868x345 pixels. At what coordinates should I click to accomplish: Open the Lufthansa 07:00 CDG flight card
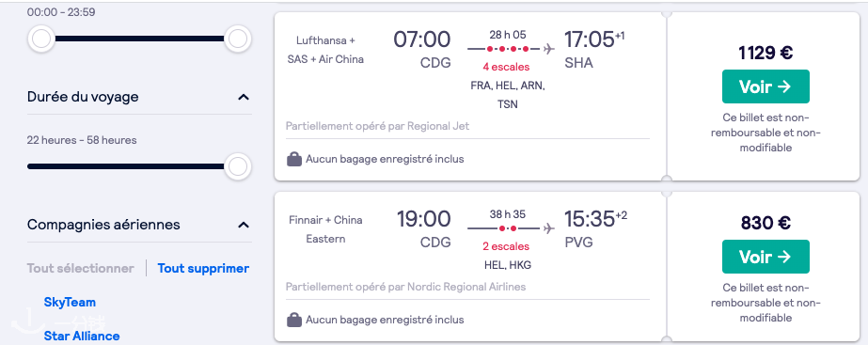click(x=470, y=97)
